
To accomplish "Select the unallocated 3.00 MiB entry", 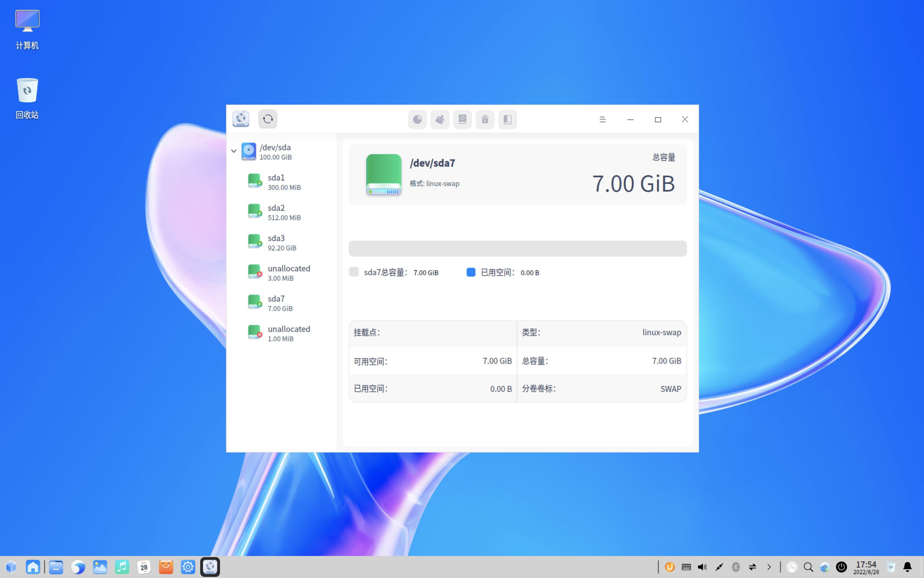I will pos(281,272).
